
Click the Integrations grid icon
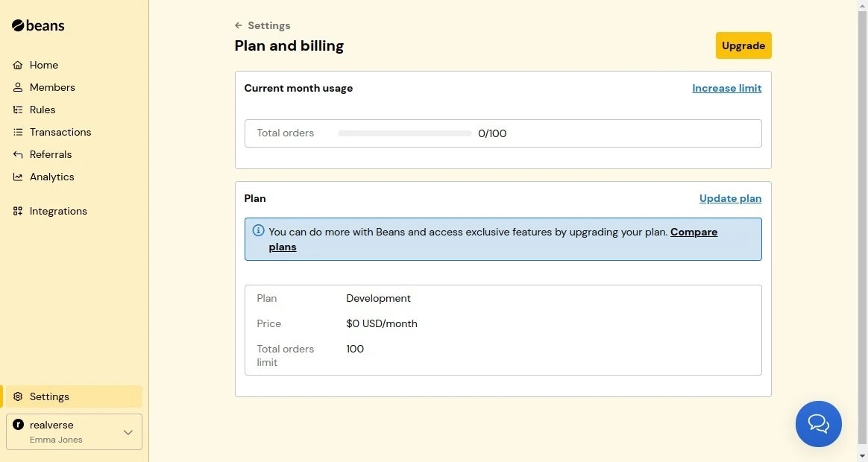(18, 212)
